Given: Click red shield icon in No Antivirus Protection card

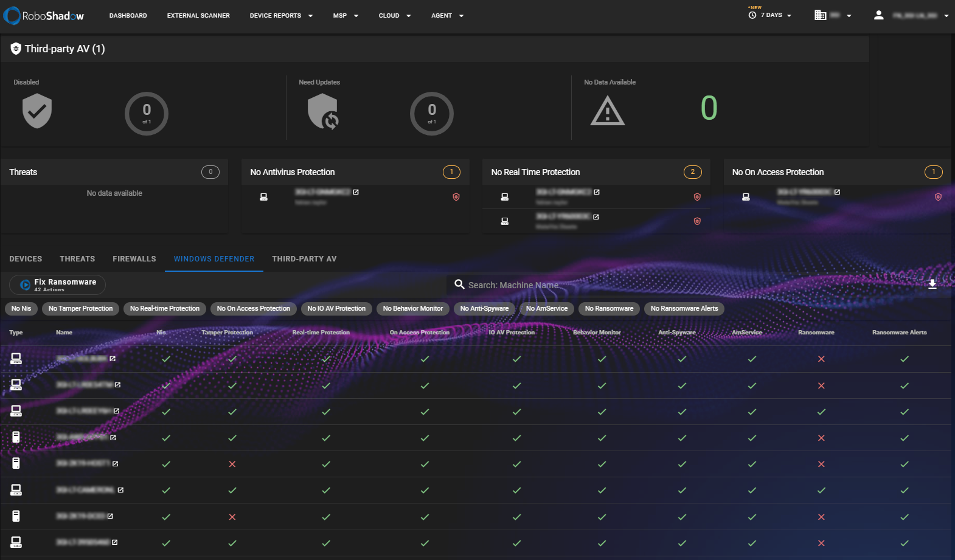Looking at the screenshot, I should (x=456, y=197).
